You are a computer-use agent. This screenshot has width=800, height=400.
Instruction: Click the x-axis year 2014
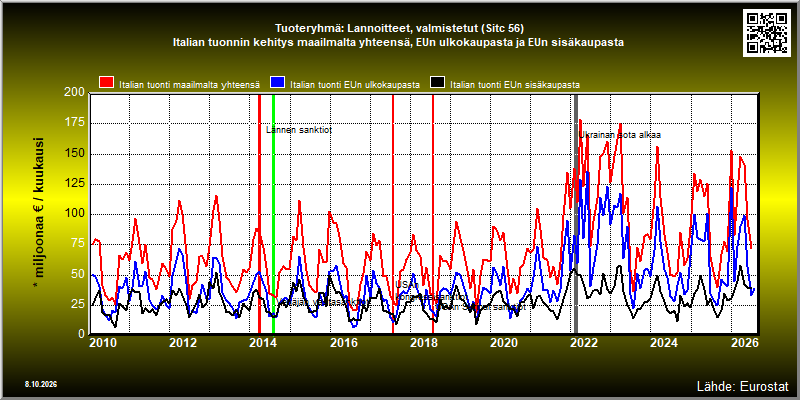(x=263, y=342)
